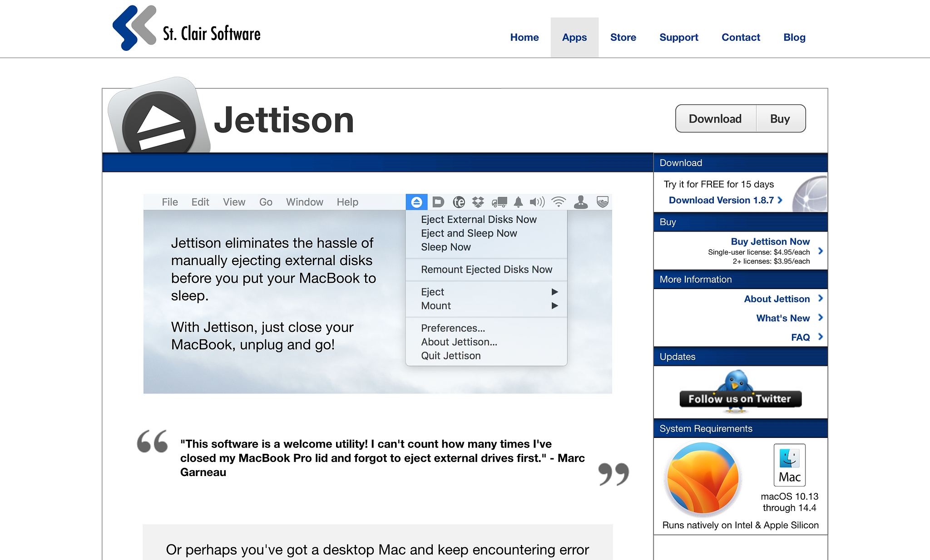Click the macOS Ventura orange circle icon
The height and width of the screenshot is (560, 930).
(x=703, y=479)
